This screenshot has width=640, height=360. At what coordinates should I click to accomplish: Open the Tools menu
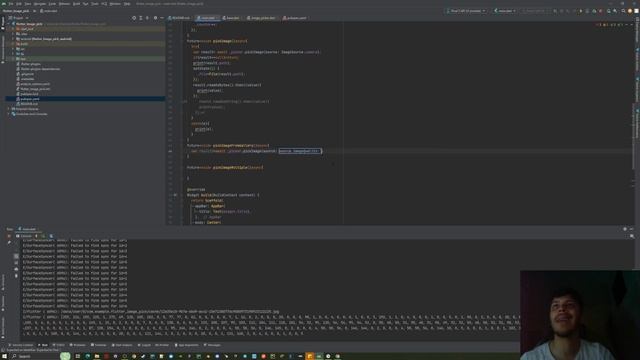[95, 4]
